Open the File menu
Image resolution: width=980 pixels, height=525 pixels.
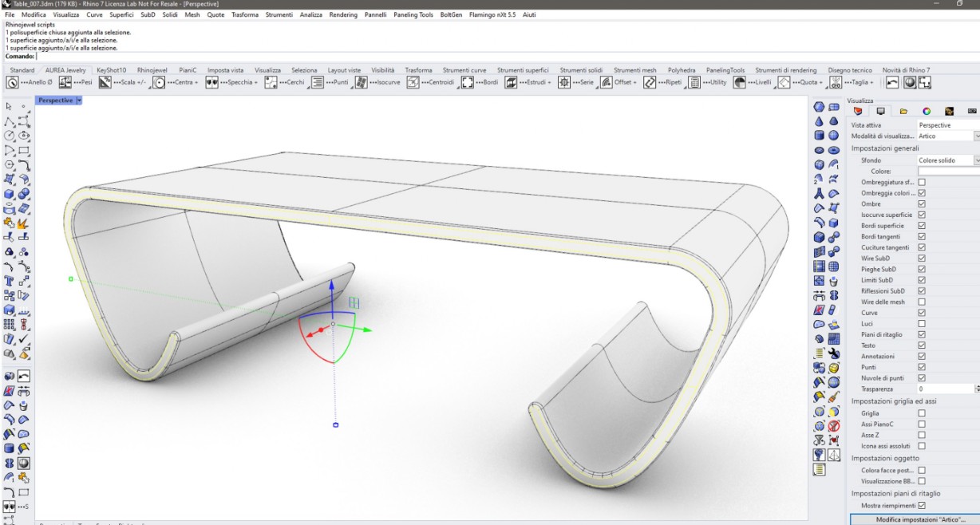click(10, 15)
